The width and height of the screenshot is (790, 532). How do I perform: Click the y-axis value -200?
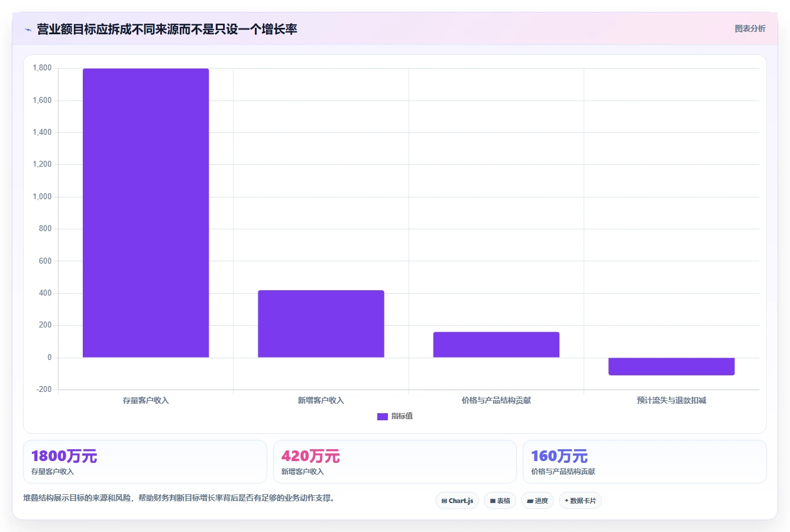pyautogui.click(x=44, y=390)
